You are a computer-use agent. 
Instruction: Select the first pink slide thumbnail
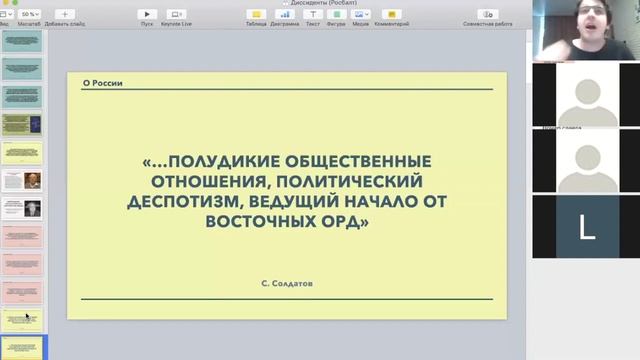22,236
